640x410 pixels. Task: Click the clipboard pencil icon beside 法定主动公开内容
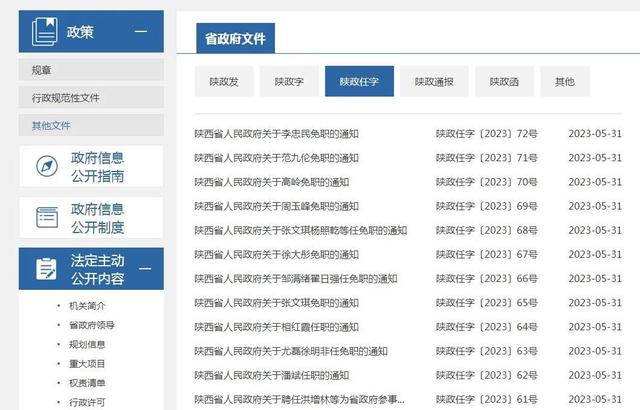pyautogui.click(x=46, y=269)
